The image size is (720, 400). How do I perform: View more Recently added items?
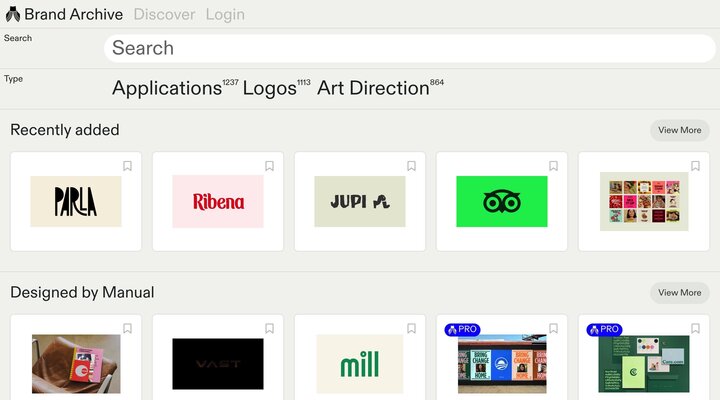click(679, 130)
